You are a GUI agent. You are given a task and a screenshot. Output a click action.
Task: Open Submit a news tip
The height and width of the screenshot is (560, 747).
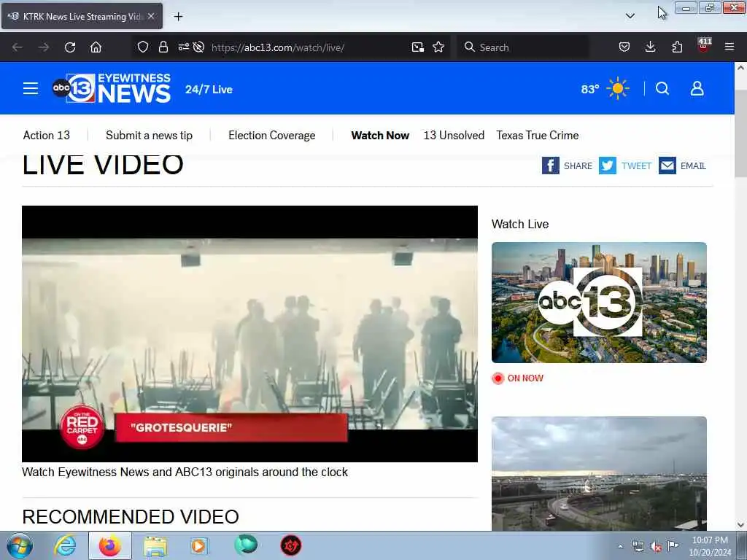point(149,135)
